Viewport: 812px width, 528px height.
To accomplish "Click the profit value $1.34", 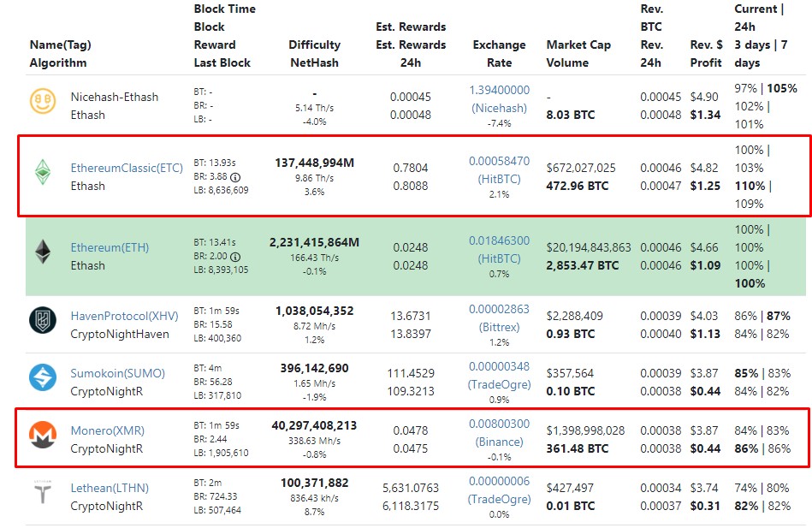I will [x=705, y=115].
